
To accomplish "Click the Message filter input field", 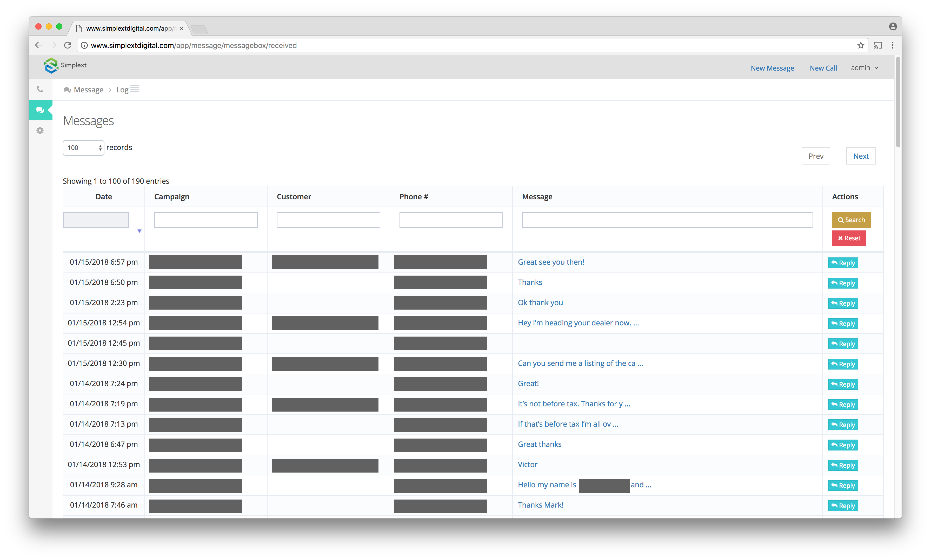I will tap(667, 220).
